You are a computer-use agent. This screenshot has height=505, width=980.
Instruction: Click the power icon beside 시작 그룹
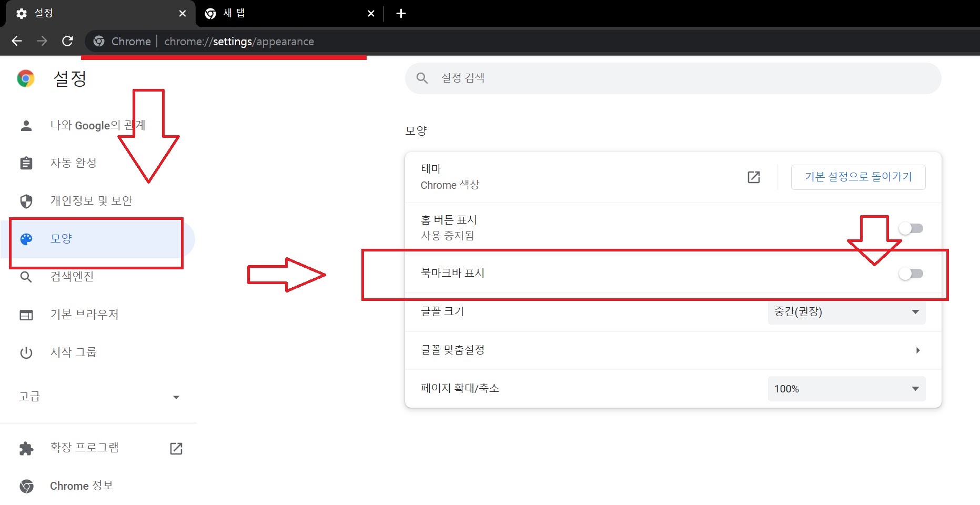pos(26,352)
